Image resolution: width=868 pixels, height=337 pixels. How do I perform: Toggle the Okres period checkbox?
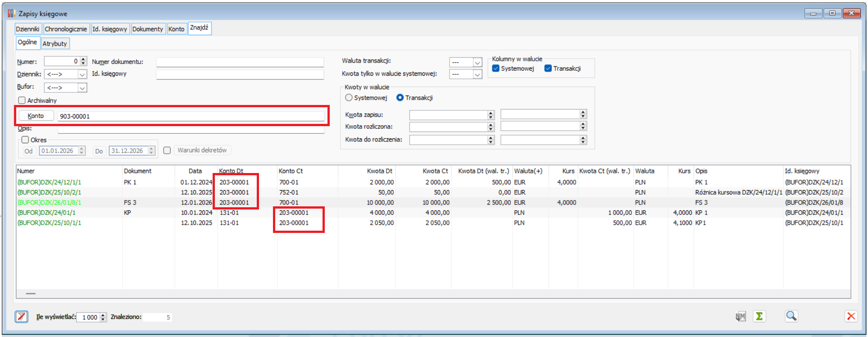pos(25,140)
